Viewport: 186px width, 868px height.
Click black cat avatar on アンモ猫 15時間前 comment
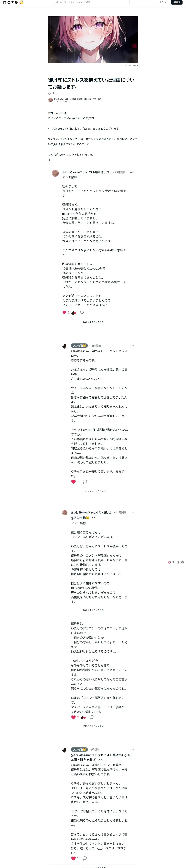tap(64, 346)
